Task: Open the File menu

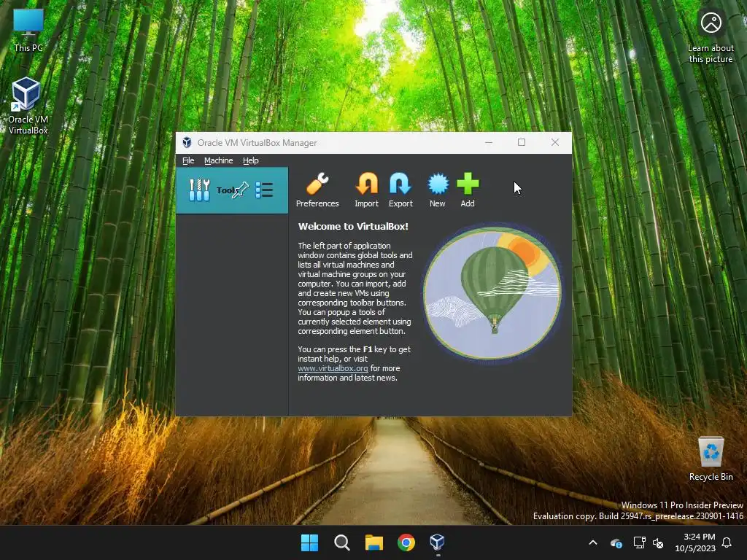Action: [x=188, y=160]
